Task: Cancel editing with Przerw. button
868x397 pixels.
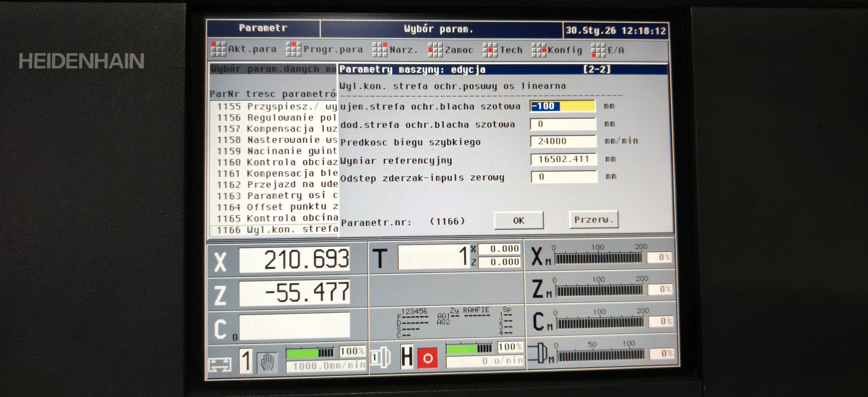Action: 594,219
